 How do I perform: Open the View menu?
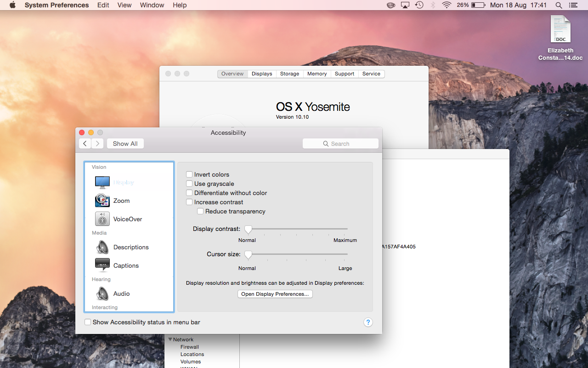tap(124, 5)
